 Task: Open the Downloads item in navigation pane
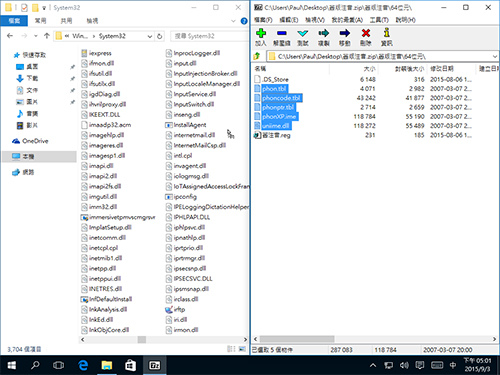click(27, 78)
